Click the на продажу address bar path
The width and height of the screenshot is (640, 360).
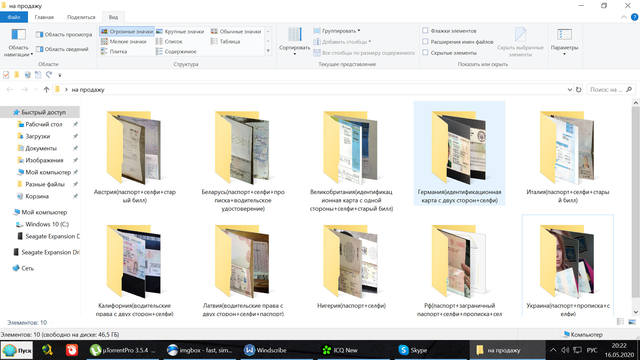[88, 90]
